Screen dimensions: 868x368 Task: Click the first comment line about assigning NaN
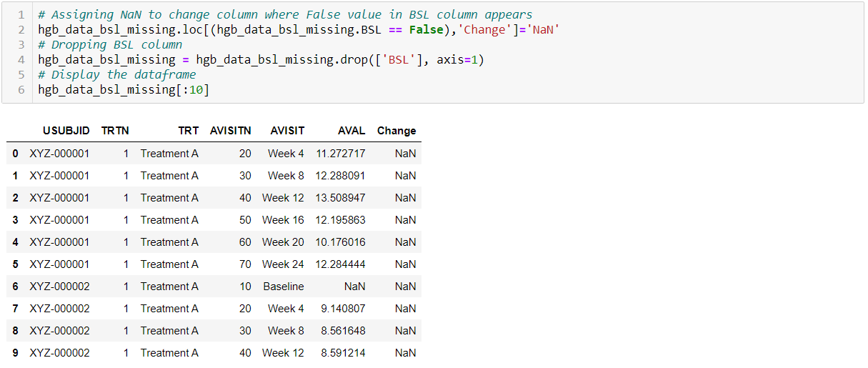coord(285,15)
